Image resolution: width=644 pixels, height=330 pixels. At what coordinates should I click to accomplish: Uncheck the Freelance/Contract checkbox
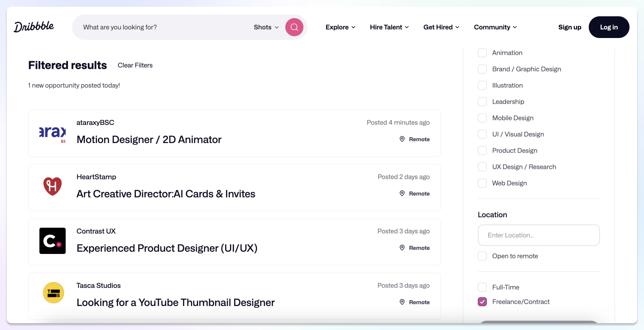point(482,302)
